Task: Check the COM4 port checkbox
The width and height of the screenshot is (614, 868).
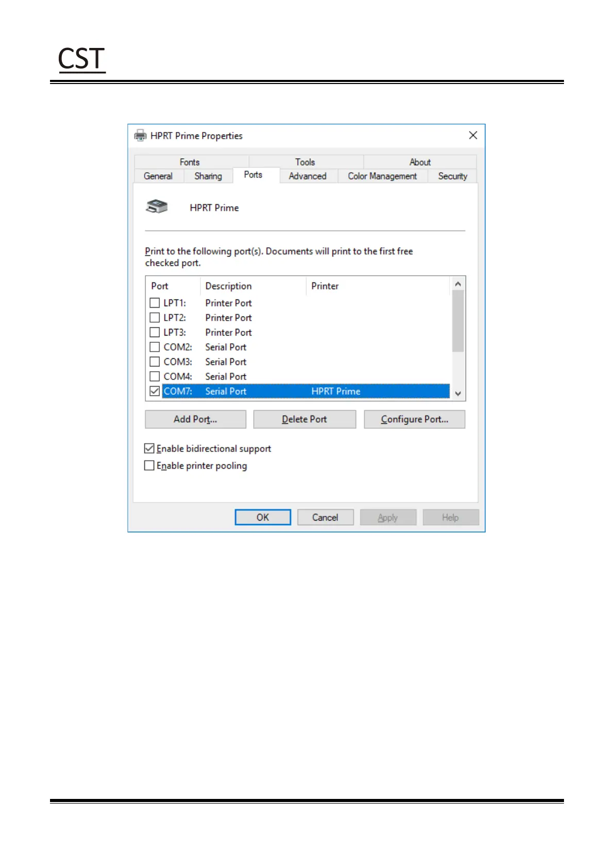Action: (155, 376)
